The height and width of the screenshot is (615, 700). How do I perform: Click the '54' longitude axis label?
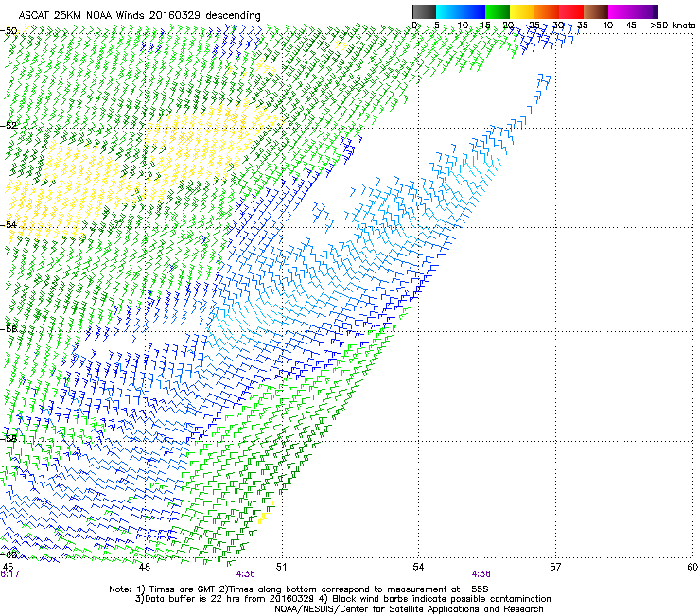[418, 567]
